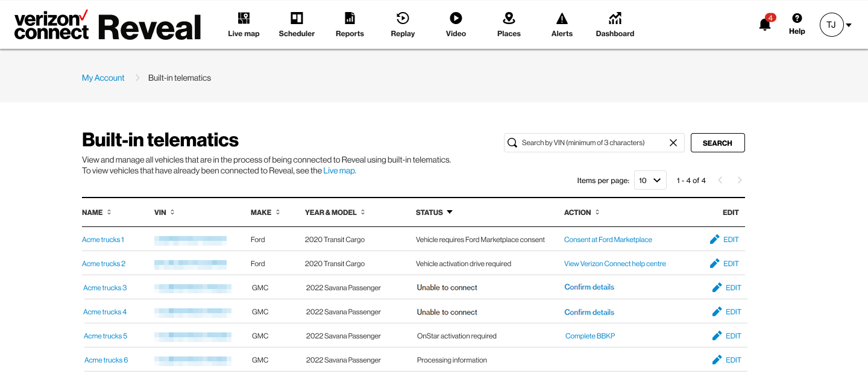Open the Reports icon
Image resolution: width=868 pixels, height=389 pixels.
(350, 18)
